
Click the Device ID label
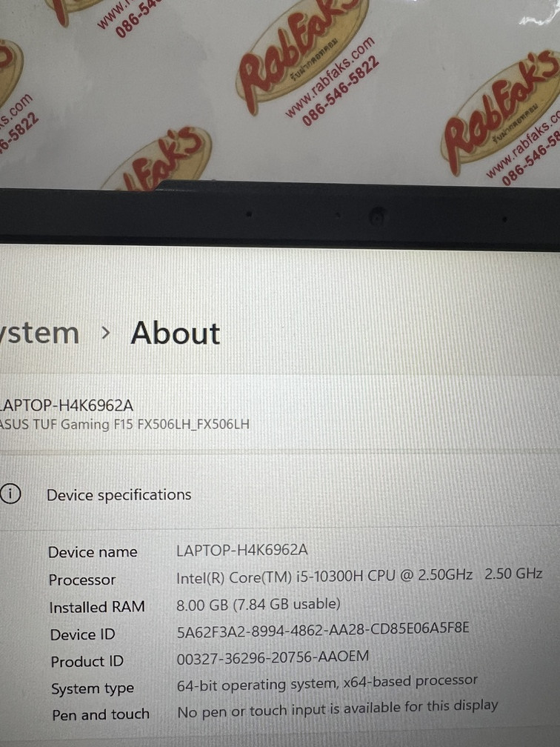tap(82, 634)
